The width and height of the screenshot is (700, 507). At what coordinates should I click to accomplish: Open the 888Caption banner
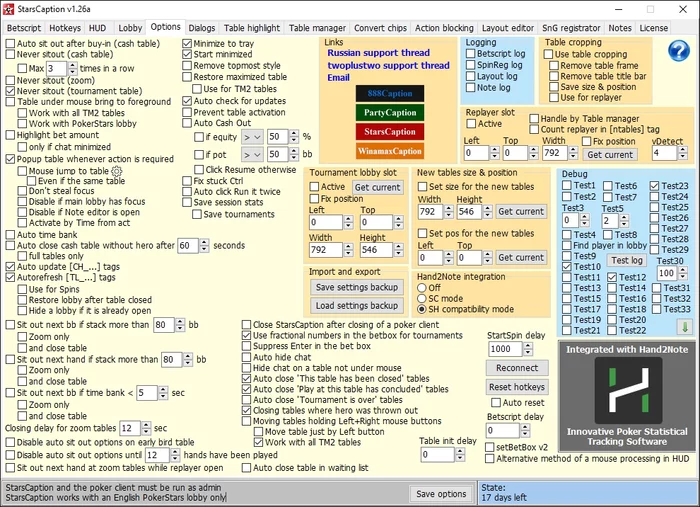390,94
